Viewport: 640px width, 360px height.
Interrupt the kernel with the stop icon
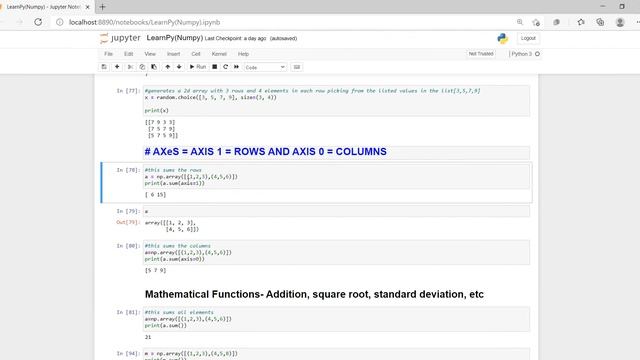click(214, 67)
